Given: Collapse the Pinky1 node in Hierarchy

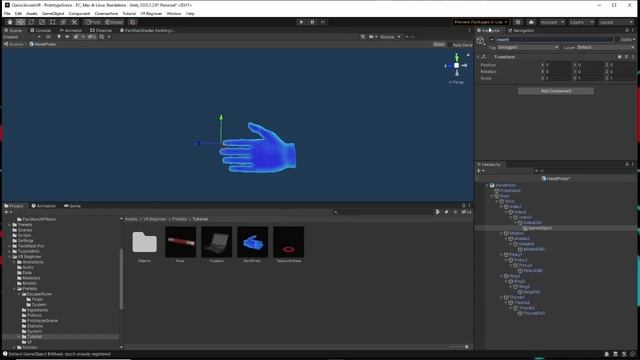Looking at the screenshot, I should click(x=501, y=255).
